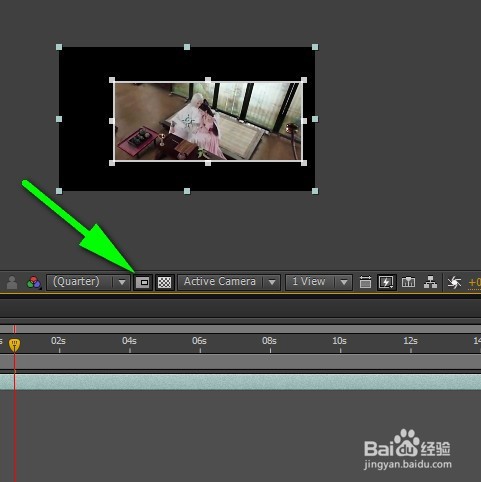
Task: Click the +0 exposure value
Action: click(474, 283)
